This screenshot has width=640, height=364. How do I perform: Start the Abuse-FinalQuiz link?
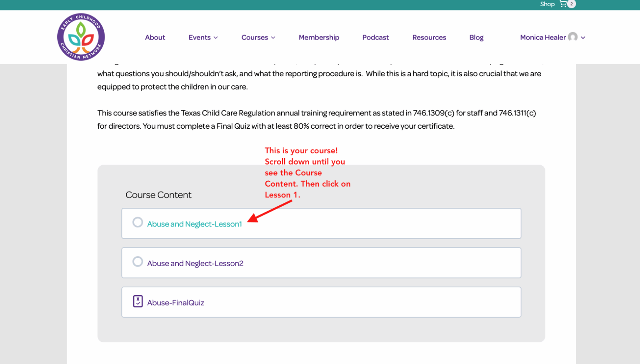pos(175,303)
